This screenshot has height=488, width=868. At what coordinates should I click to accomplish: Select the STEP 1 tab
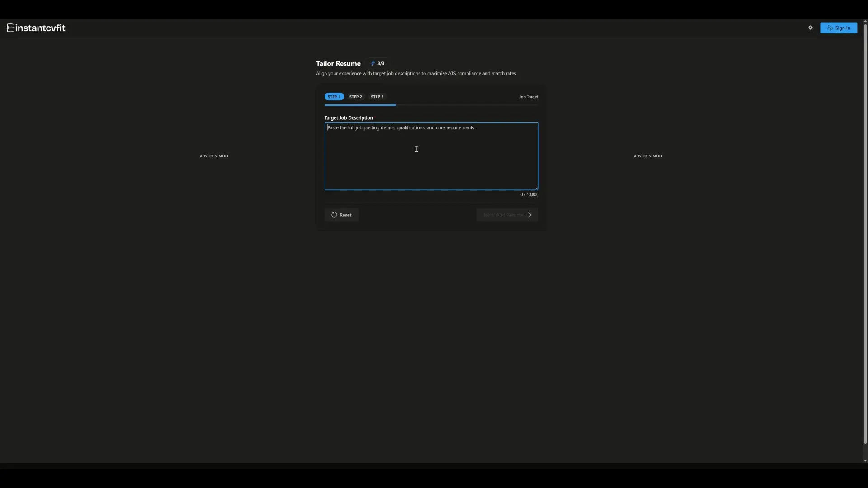coord(334,97)
